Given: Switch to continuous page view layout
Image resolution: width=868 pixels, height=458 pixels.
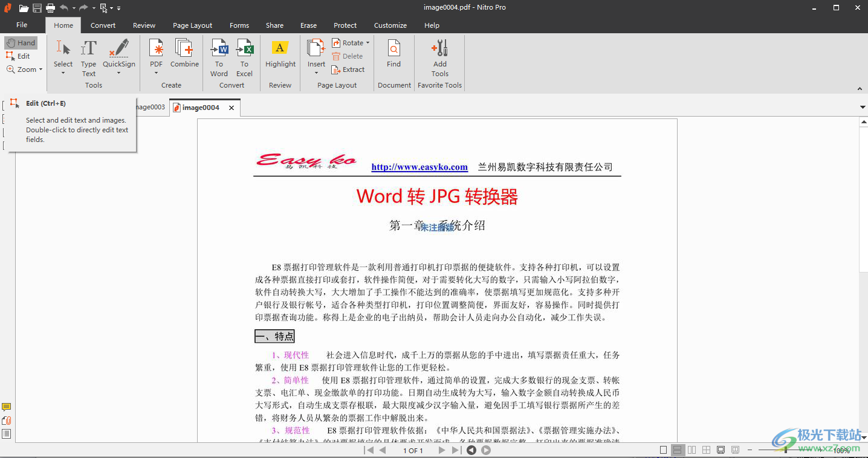Looking at the screenshot, I should (x=678, y=450).
